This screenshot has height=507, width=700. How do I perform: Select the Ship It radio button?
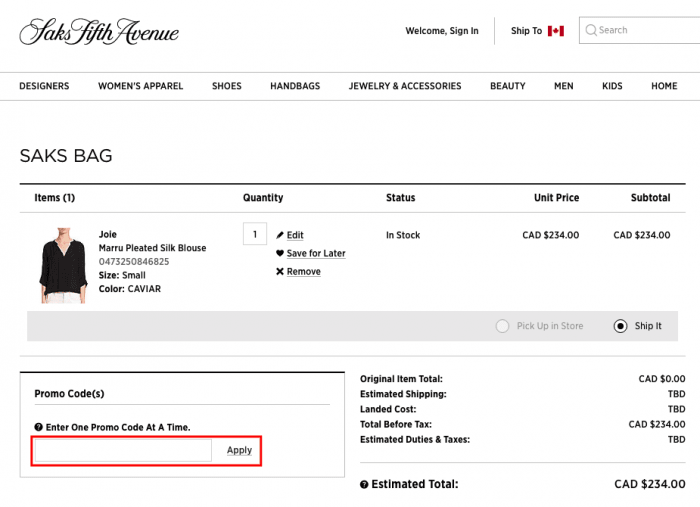620,326
